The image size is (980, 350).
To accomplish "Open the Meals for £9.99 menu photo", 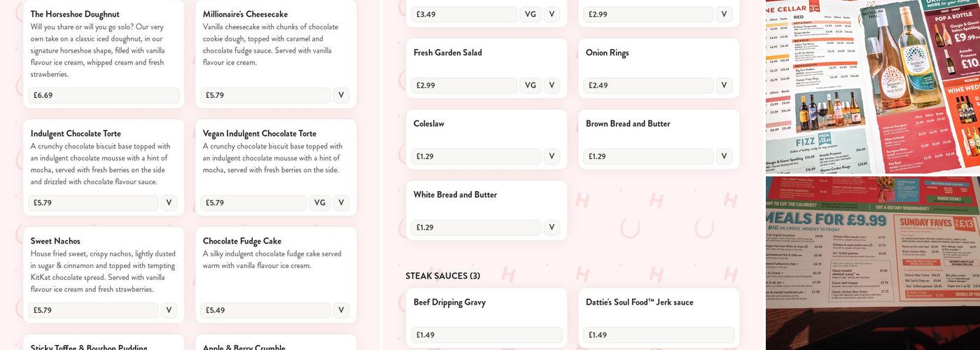I will coord(873,263).
